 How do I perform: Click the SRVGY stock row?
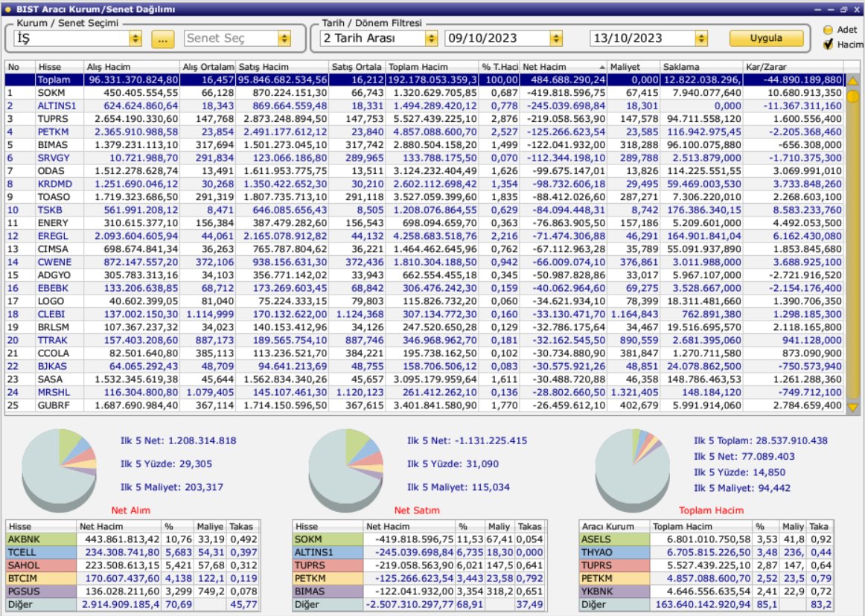pos(424,158)
